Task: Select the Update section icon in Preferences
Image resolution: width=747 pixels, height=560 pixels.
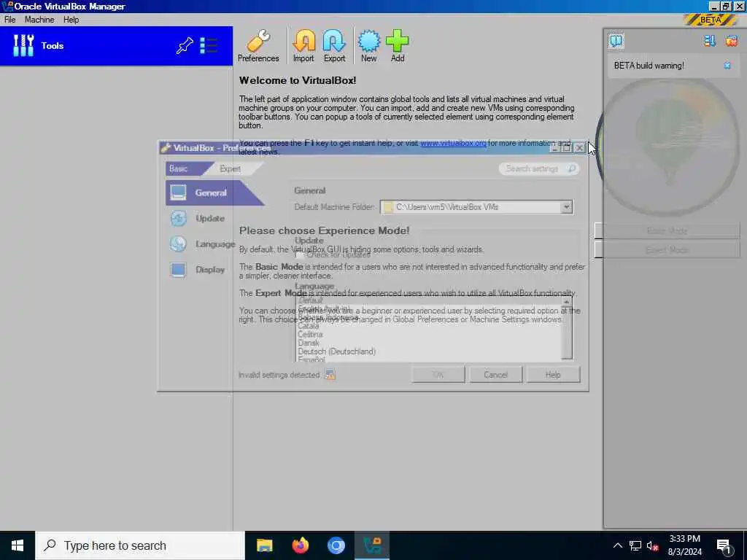Action: click(178, 219)
